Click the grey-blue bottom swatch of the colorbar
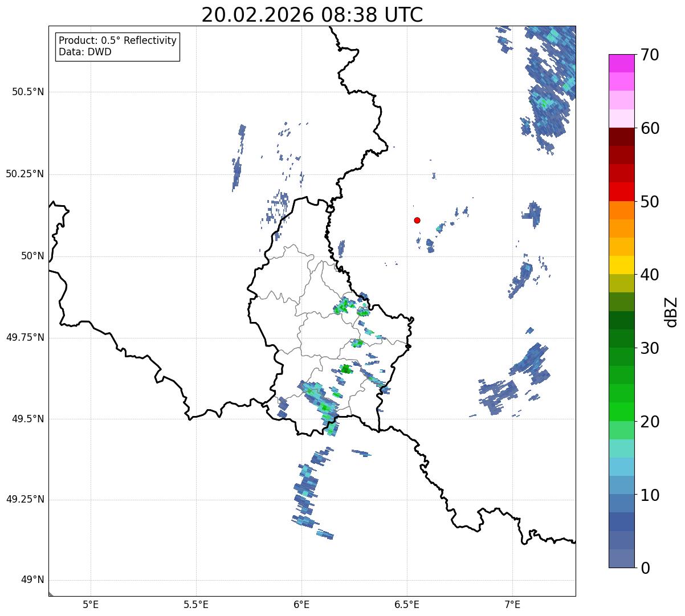Viewport: 685px width, 616px height. coord(622,558)
